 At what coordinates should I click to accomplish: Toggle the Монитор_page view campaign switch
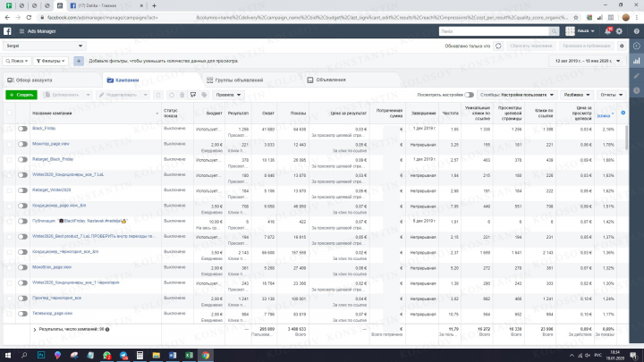(x=22, y=144)
